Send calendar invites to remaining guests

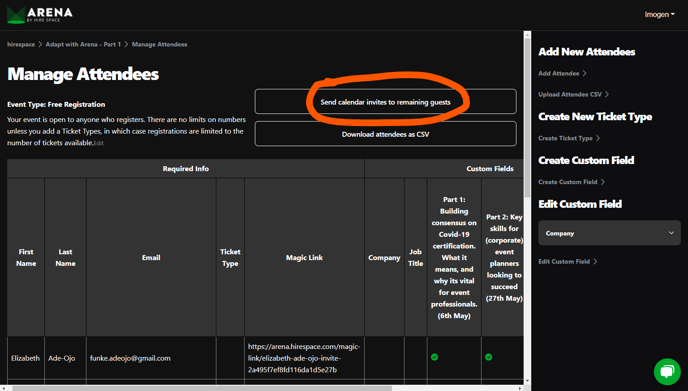coord(385,102)
